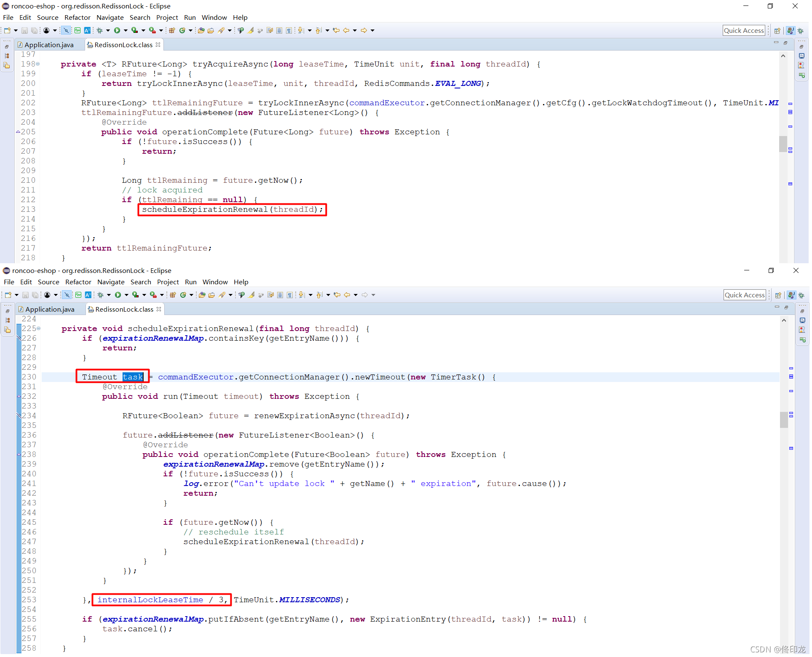Collapse method fold marker at line 198

pyautogui.click(x=38, y=64)
